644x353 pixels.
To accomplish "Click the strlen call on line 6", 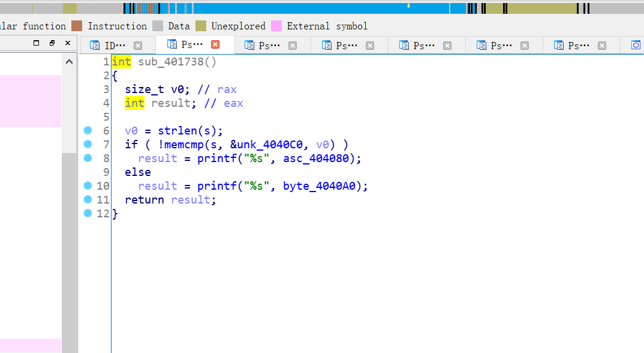I will tap(177, 130).
